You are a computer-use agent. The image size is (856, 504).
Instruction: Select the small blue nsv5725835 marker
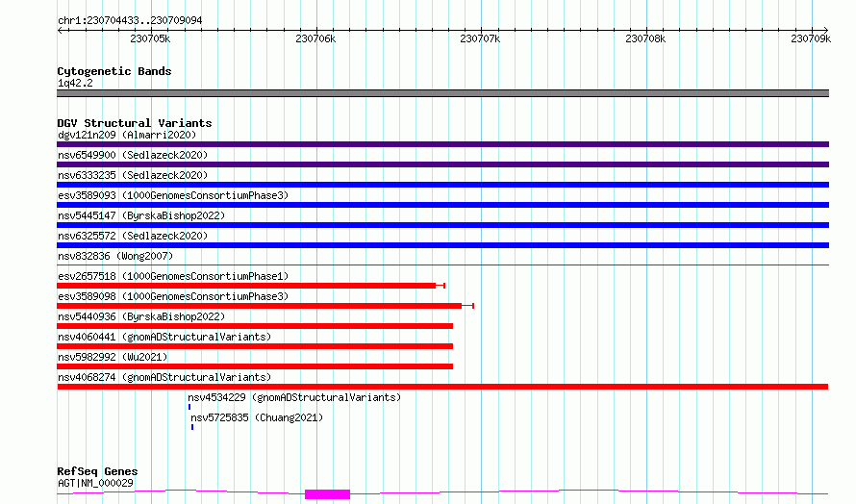pyautogui.click(x=192, y=427)
